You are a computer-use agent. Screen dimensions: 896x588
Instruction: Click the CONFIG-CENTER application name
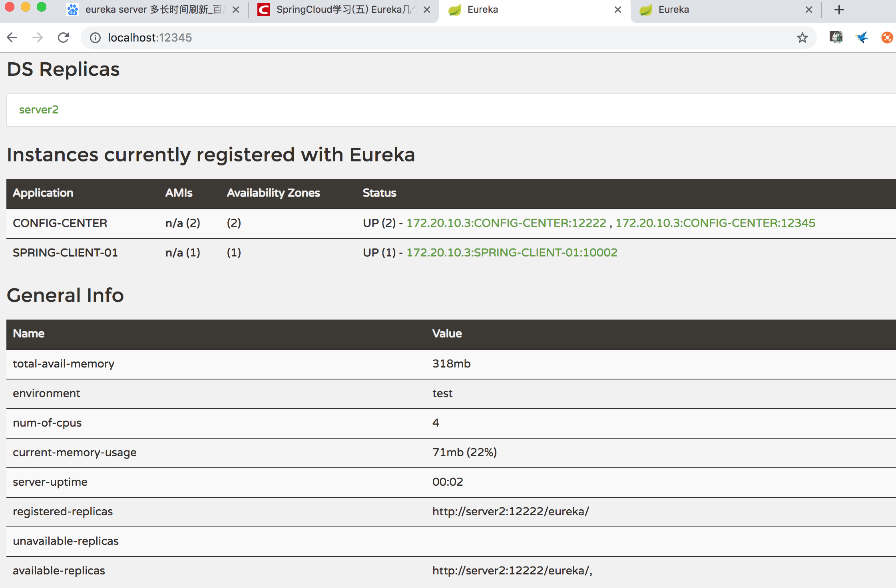pos(60,223)
